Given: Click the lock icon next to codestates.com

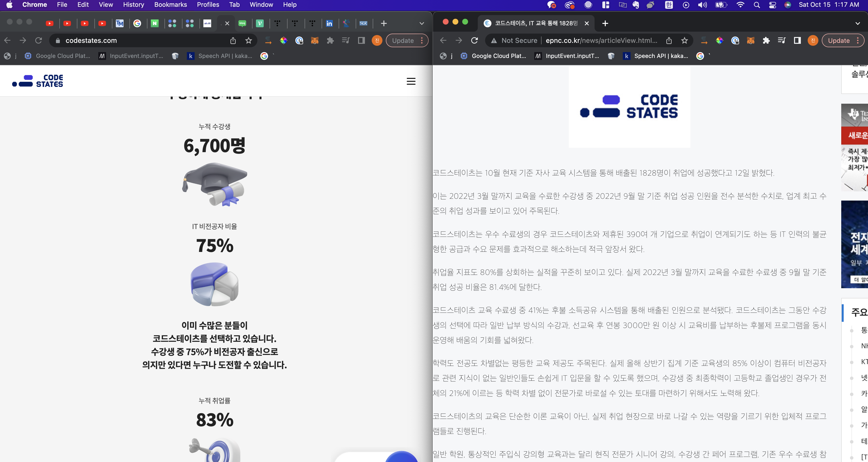Looking at the screenshot, I should 58,40.
